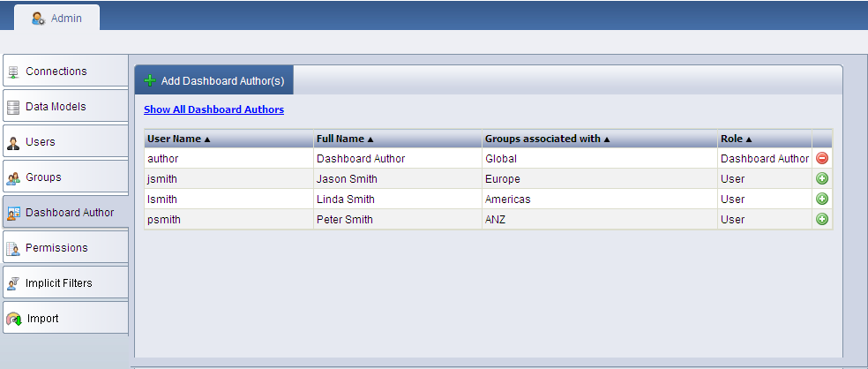Click the Connections sidebar icon
868x369 pixels.
point(13,72)
